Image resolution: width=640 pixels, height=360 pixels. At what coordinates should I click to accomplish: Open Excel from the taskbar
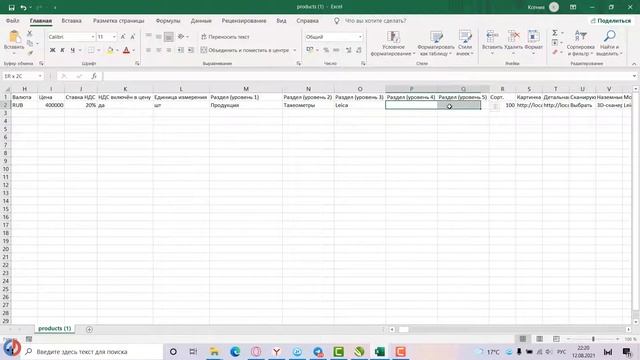[x=380, y=351]
